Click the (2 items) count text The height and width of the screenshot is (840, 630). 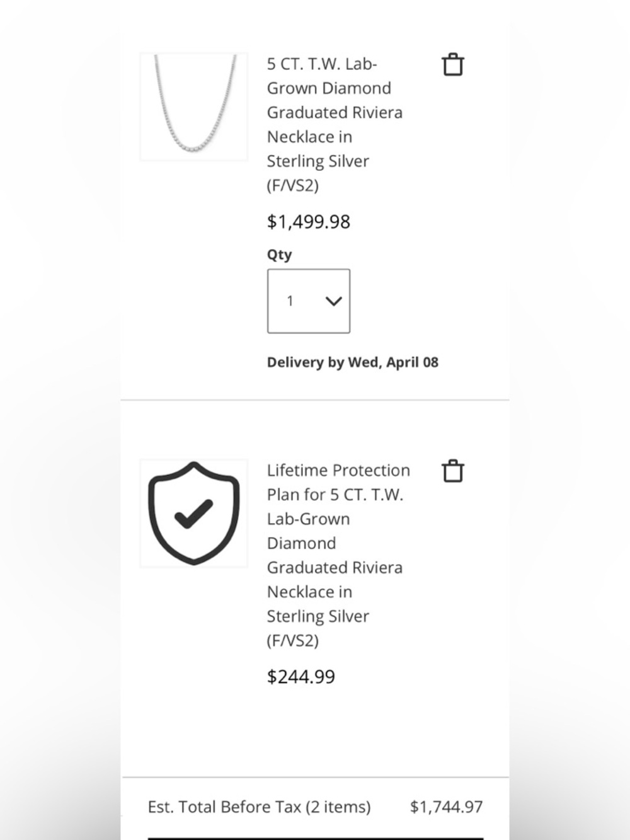click(x=338, y=807)
